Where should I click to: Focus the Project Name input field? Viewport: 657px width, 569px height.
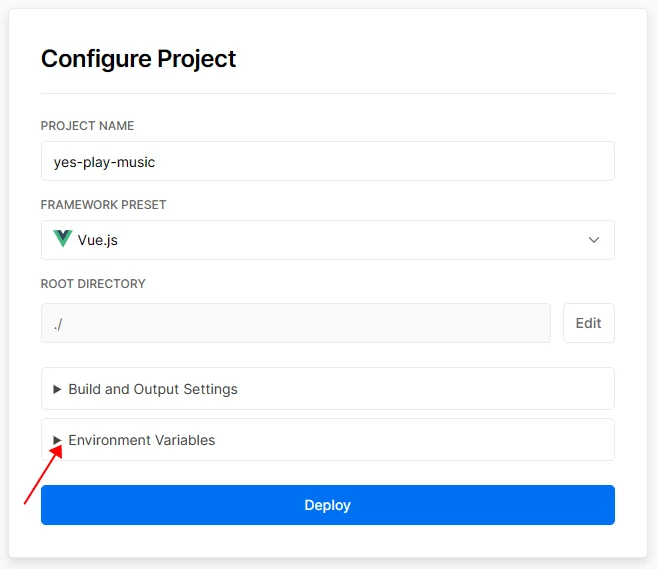[x=327, y=161]
